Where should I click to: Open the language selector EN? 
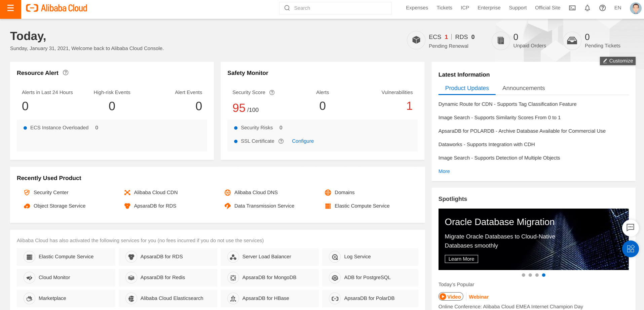[x=618, y=8]
